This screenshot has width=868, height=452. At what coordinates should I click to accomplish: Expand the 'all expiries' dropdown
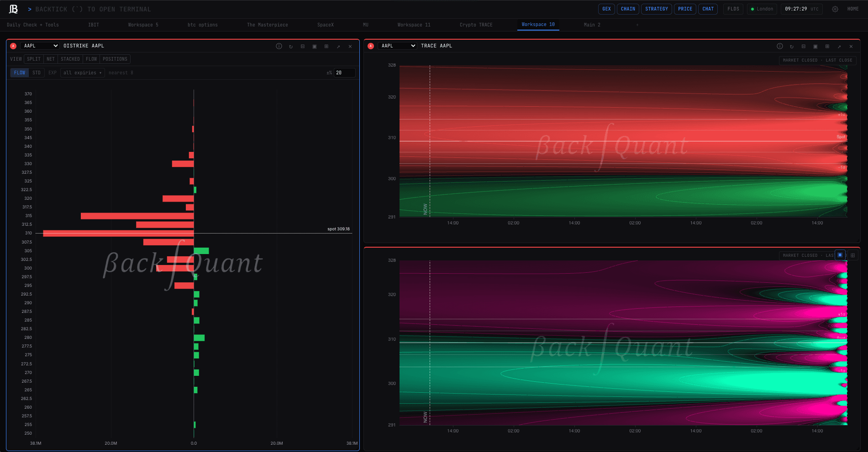coord(83,73)
